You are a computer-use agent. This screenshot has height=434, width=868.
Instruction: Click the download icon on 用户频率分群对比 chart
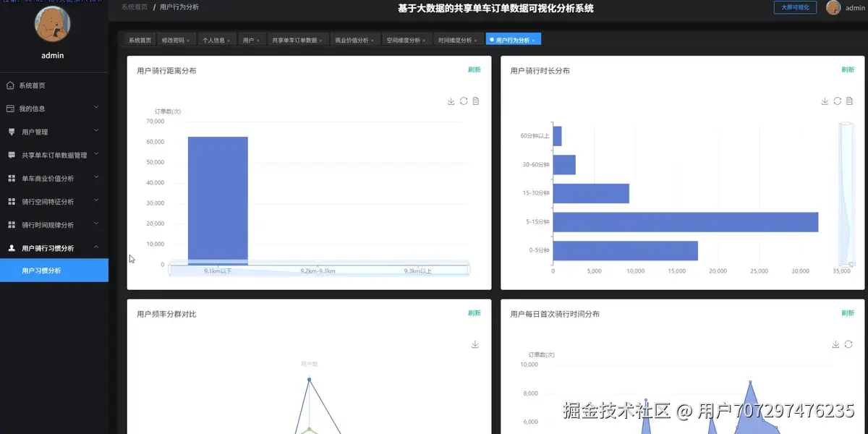[475, 344]
